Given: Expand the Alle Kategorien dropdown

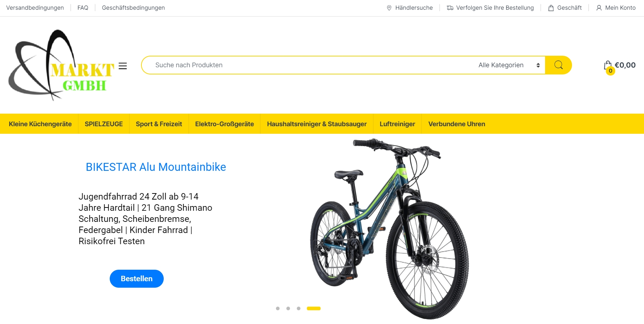Looking at the screenshot, I should pyautogui.click(x=509, y=65).
